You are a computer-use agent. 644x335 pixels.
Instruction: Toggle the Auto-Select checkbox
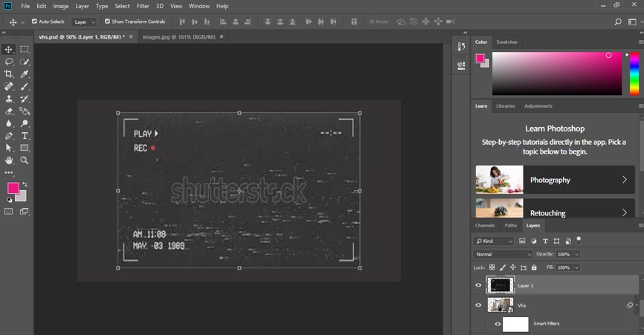click(x=34, y=22)
